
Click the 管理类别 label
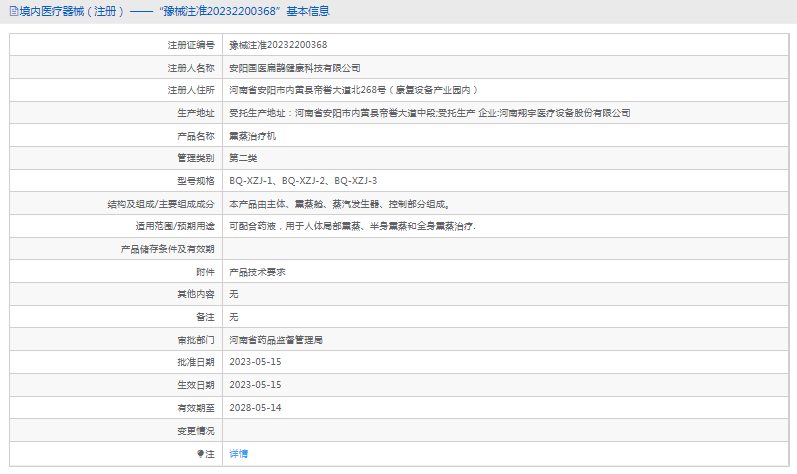[x=196, y=159]
